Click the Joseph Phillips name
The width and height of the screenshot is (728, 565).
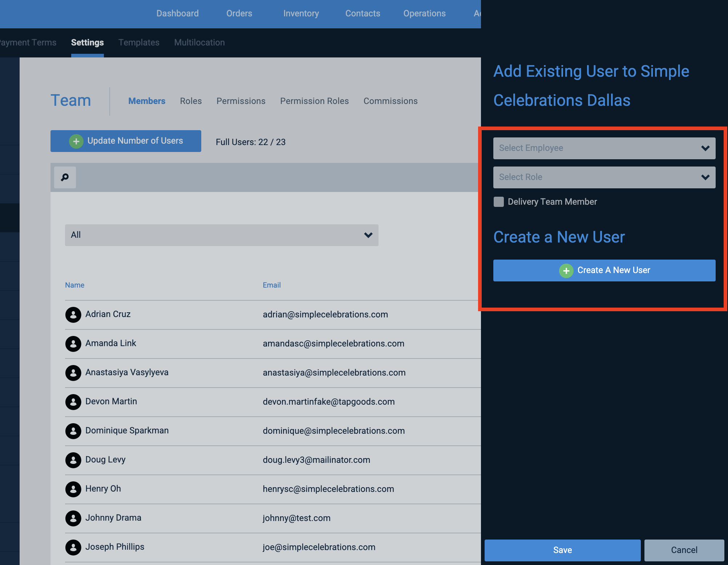click(115, 547)
